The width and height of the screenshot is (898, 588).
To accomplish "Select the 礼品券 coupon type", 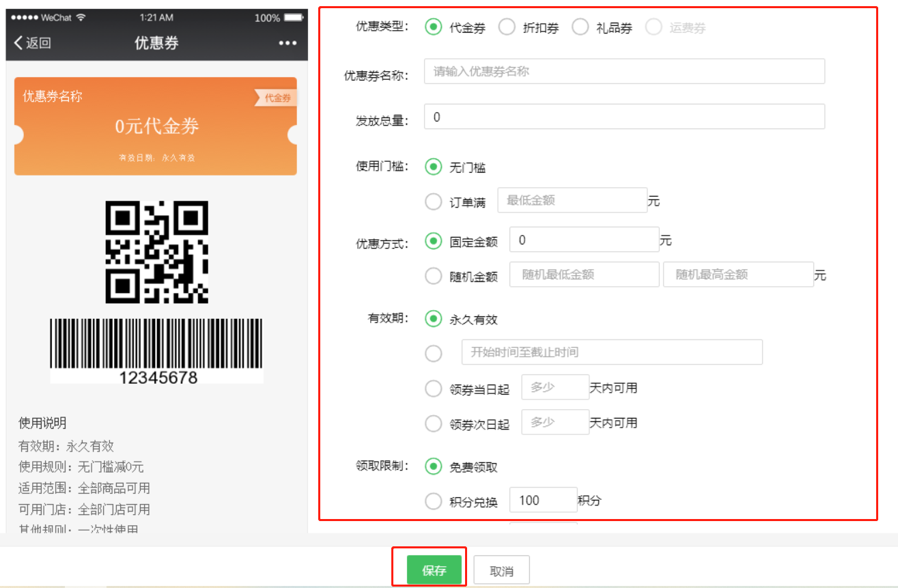I will tap(580, 27).
